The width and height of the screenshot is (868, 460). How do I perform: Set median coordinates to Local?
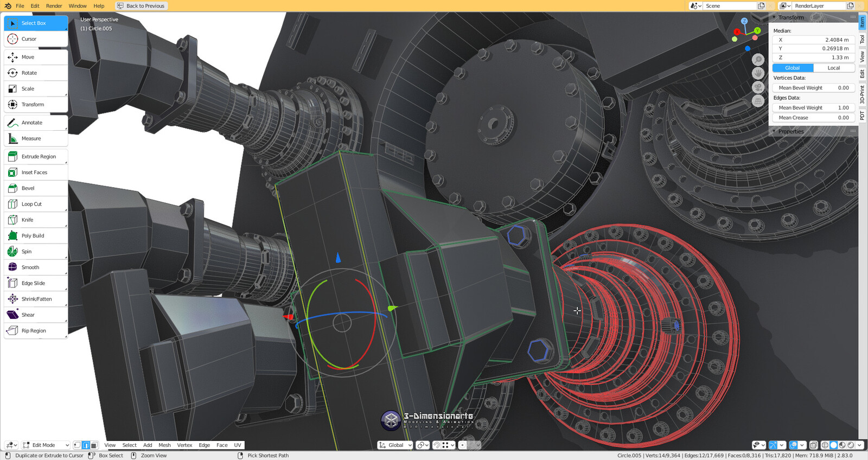(834, 68)
